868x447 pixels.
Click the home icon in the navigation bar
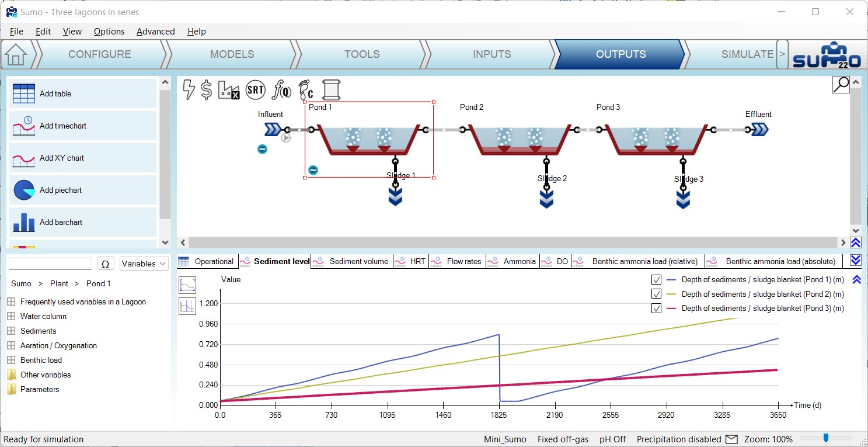click(16, 55)
